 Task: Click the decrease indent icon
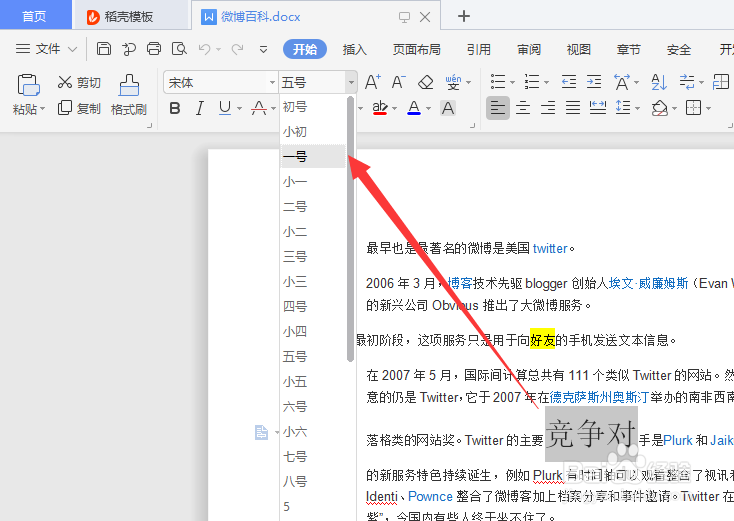click(569, 82)
